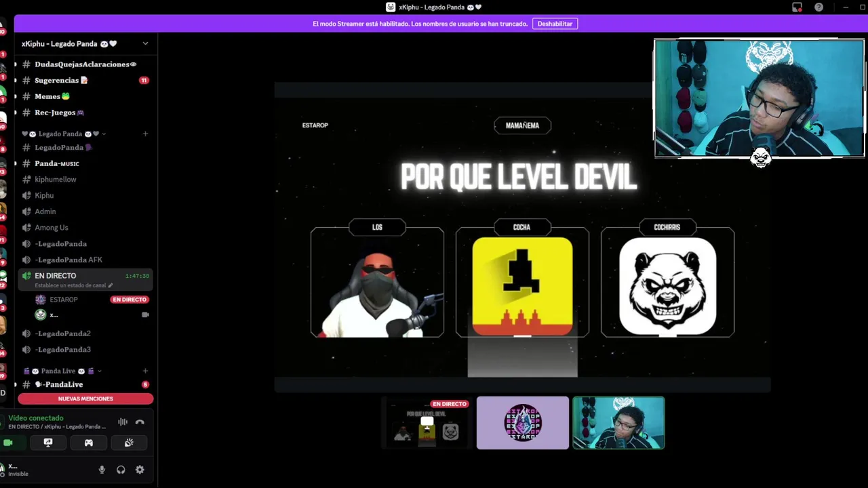Select the ESTAROP participant tile
Viewport: 868px width, 488px height.
523,423
